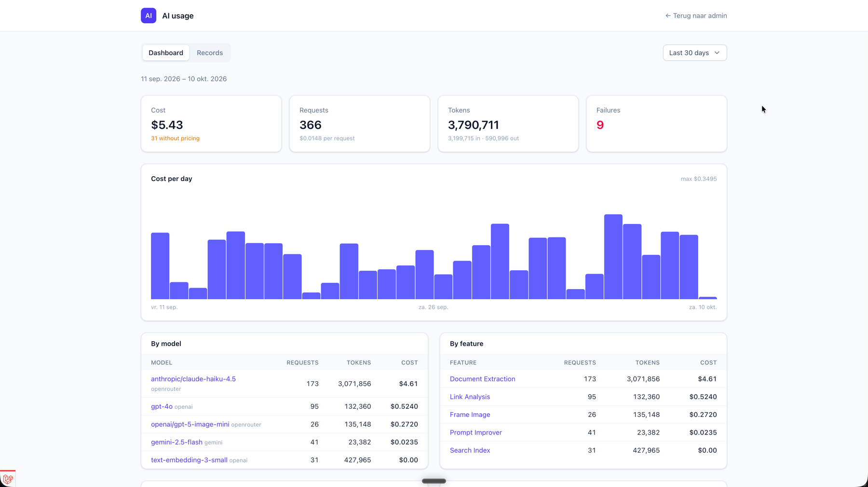Click the bottom center drag handle
Image resolution: width=868 pixels, height=487 pixels.
pyautogui.click(x=434, y=481)
